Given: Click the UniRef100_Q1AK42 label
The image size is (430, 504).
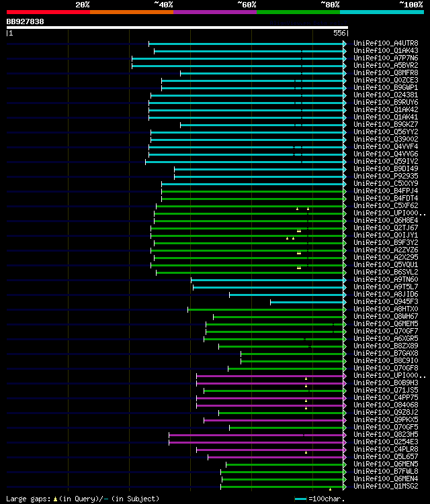Looking at the screenshot, I should point(386,109).
